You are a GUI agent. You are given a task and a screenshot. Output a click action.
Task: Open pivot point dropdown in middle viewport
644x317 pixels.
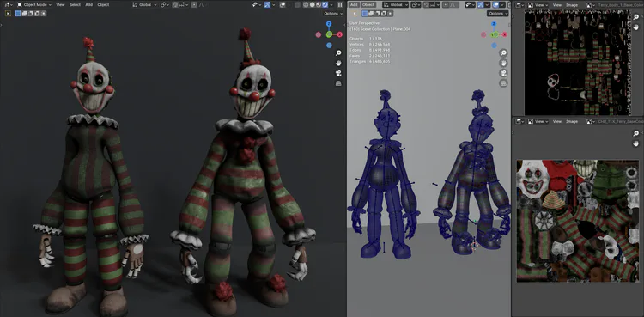click(416, 5)
